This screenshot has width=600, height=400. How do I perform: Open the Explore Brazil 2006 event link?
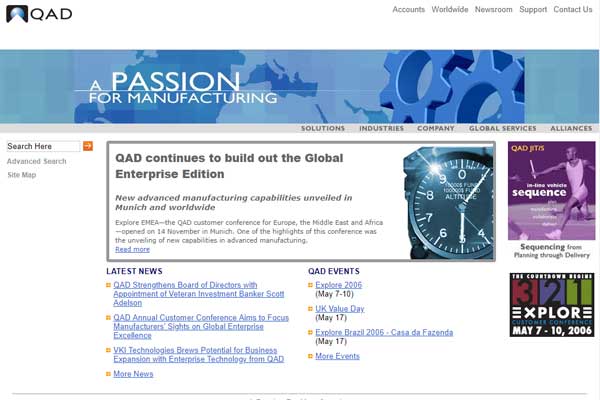[x=384, y=332]
